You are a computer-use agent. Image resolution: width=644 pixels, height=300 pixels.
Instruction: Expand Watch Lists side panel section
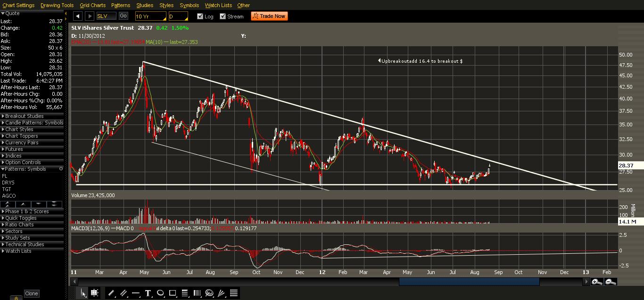[32, 251]
